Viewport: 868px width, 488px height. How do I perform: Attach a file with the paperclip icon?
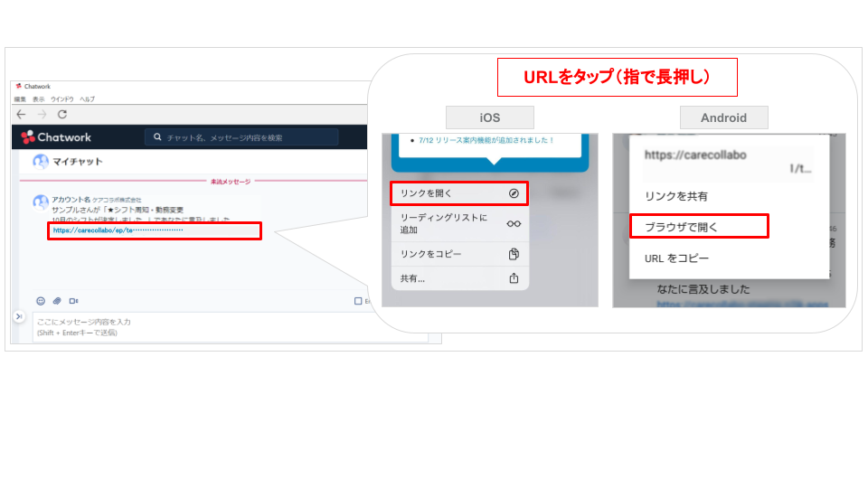tap(57, 301)
